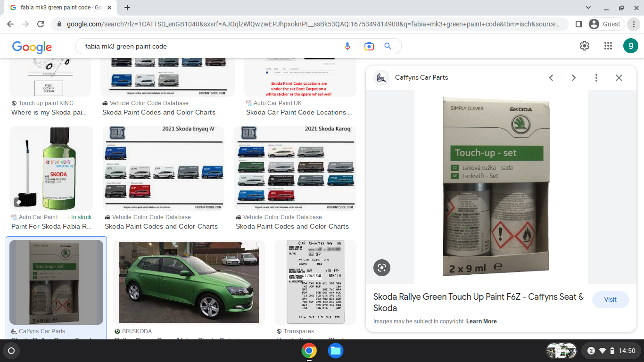Screen dimensions: 644x362
Task: Open the Learn More copyright link
Action: click(x=481, y=321)
